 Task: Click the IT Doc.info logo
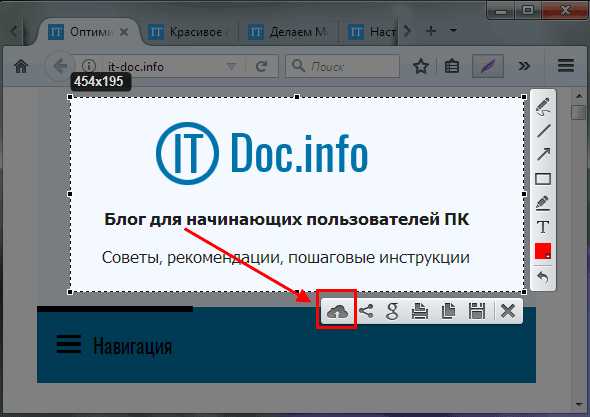(x=262, y=153)
